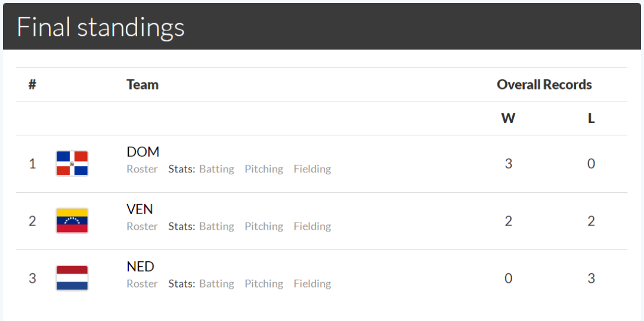644x321 pixels.
Task: Click the NED team name
Action: 141,267
